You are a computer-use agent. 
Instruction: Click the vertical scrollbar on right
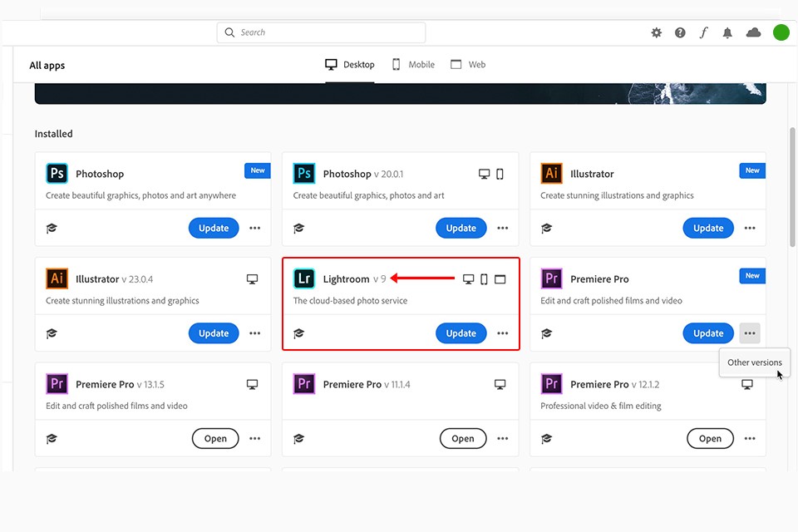[x=792, y=187]
